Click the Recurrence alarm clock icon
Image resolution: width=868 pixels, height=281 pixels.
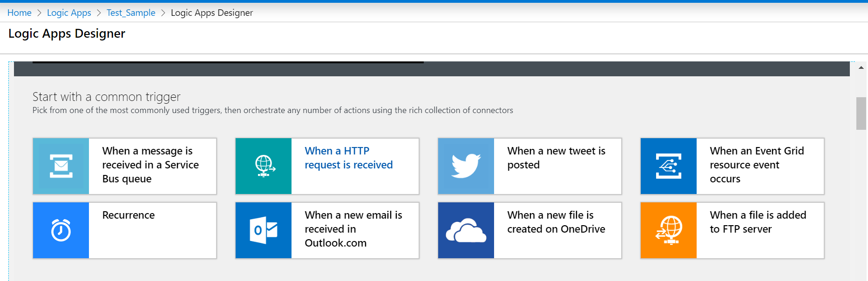(x=61, y=230)
